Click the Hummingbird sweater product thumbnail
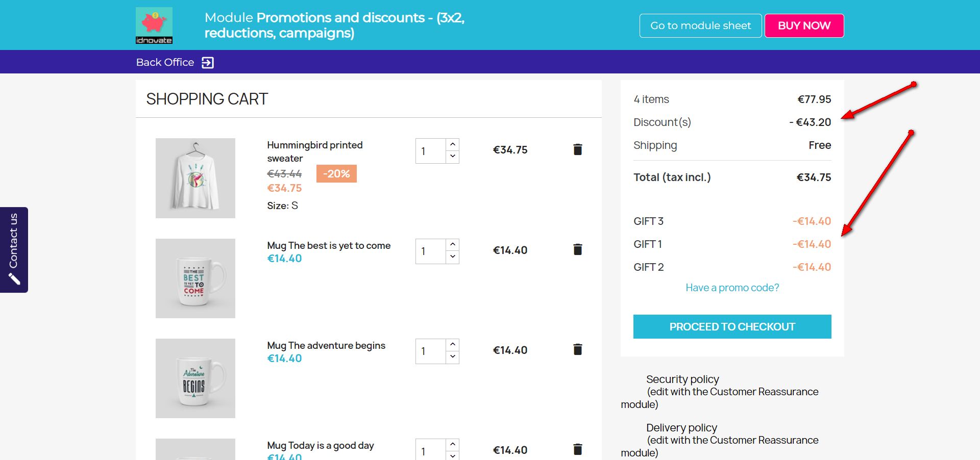This screenshot has width=980, height=460. 195,178
